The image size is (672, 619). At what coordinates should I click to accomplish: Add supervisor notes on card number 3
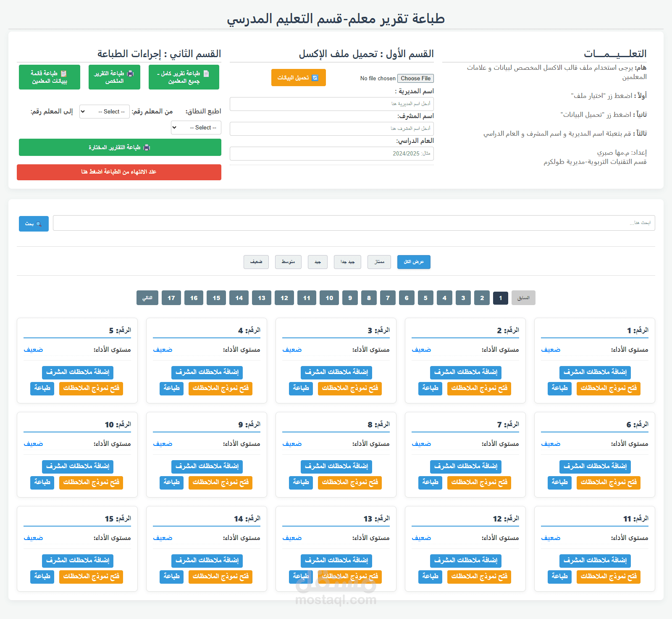click(336, 372)
